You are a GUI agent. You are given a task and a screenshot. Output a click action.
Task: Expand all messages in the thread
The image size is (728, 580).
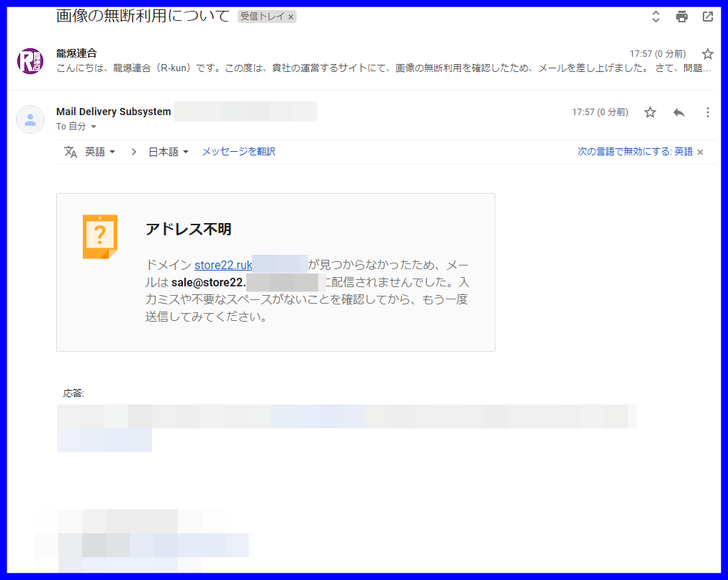pos(655,16)
